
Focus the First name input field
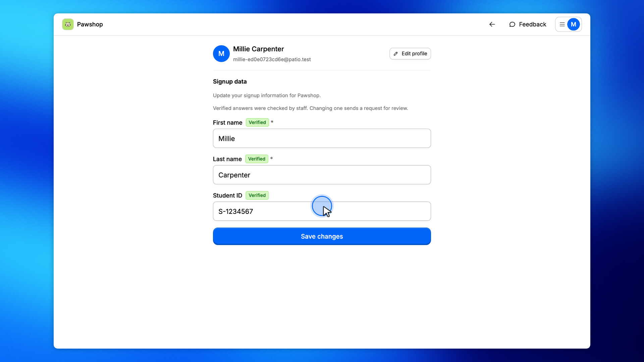322,138
